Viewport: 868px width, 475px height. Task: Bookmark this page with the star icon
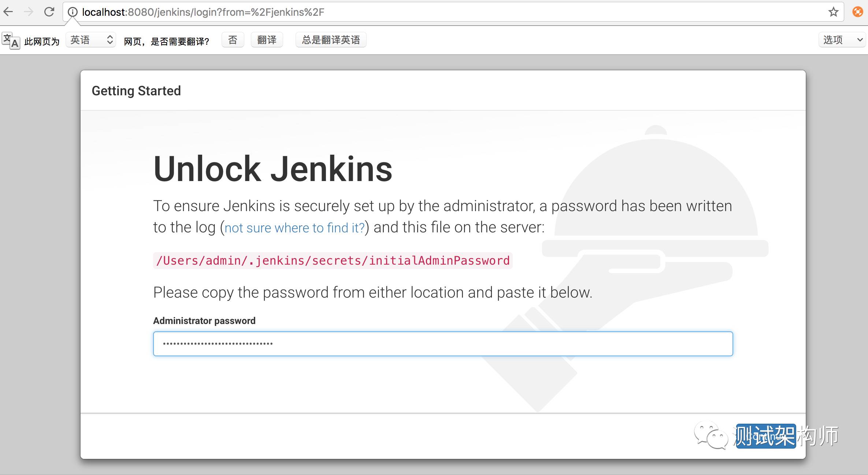click(x=834, y=12)
